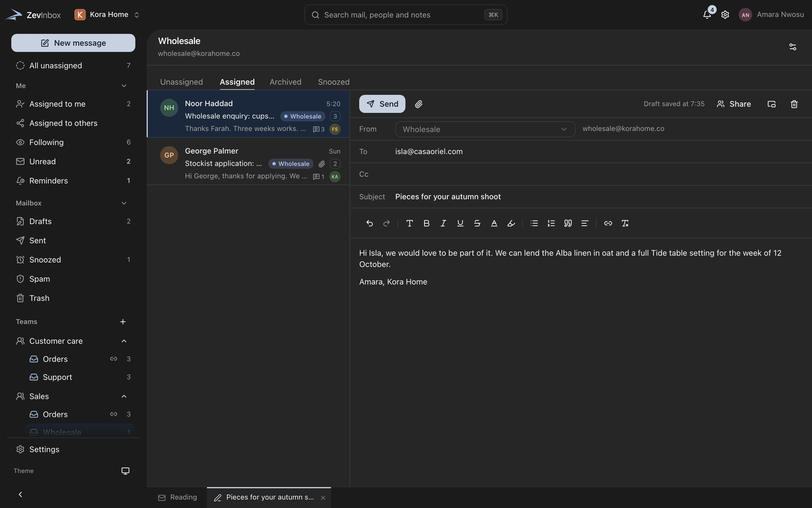
Task: Open the Reading bottom tab
Action: tap(178, 497)
